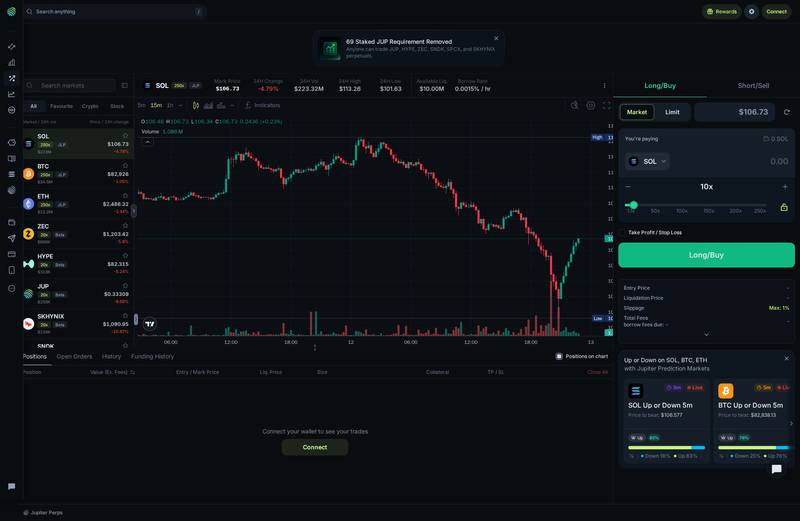The image size is (800, 521).
Task: Open the wallet sidebar icon
Action: pos(12,222)
